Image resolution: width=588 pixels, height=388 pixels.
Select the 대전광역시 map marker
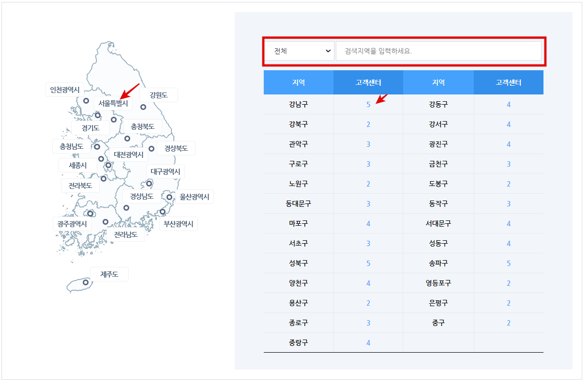(x=107, y=165)
